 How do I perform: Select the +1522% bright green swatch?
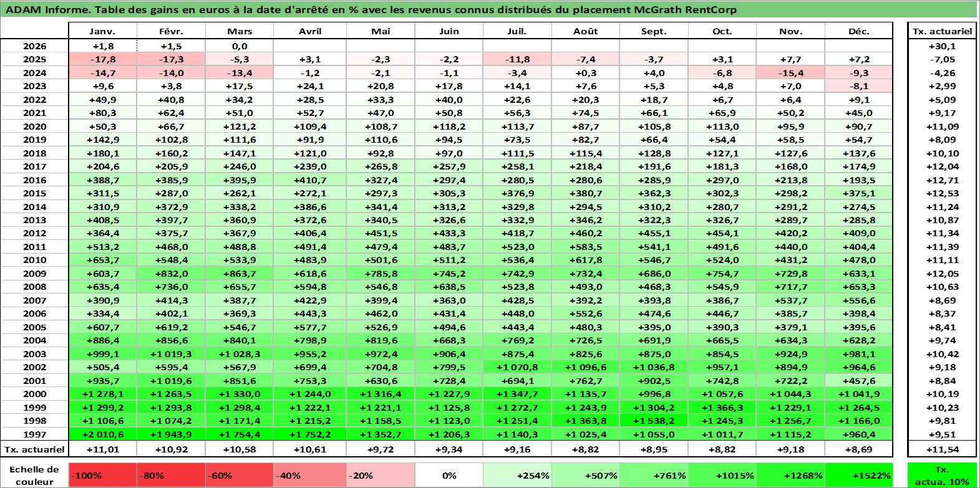tap(859, 475)
